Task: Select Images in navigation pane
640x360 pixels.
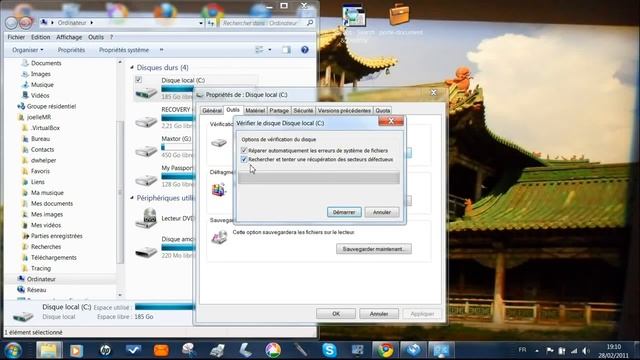Action: 40,74
